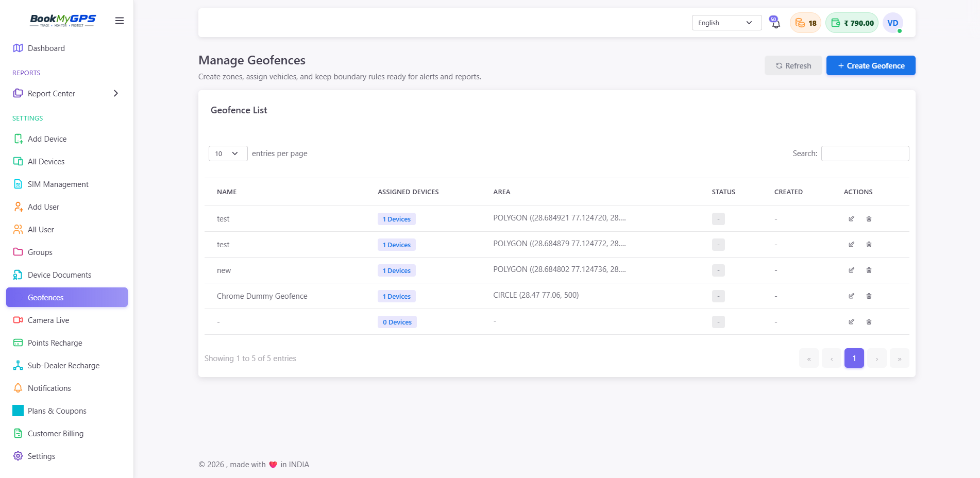Open SIM Management page

click(67, 184)
